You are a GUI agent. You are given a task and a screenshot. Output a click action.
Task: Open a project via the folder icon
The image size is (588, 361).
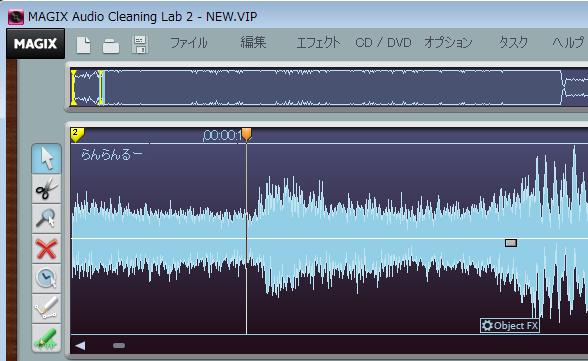(x=111, y=46)
